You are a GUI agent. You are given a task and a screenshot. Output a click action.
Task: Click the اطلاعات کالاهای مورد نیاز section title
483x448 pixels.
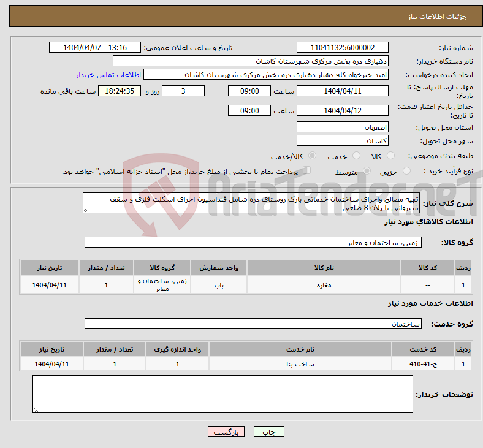pos(428,222)
